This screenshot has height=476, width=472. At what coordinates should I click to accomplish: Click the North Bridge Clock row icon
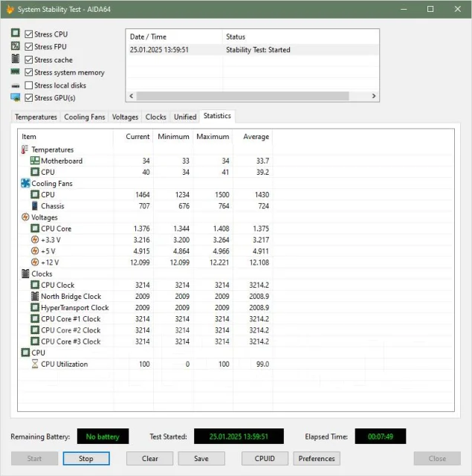point(35,296)
